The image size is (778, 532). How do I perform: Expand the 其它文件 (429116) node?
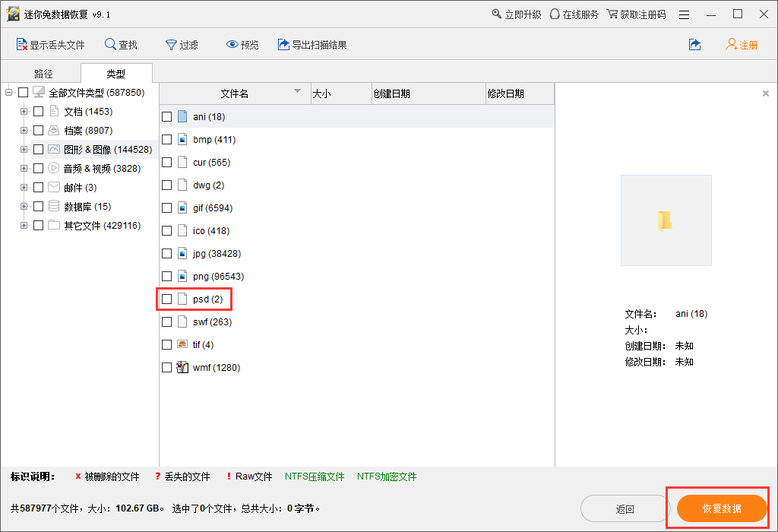click(24, 225)
